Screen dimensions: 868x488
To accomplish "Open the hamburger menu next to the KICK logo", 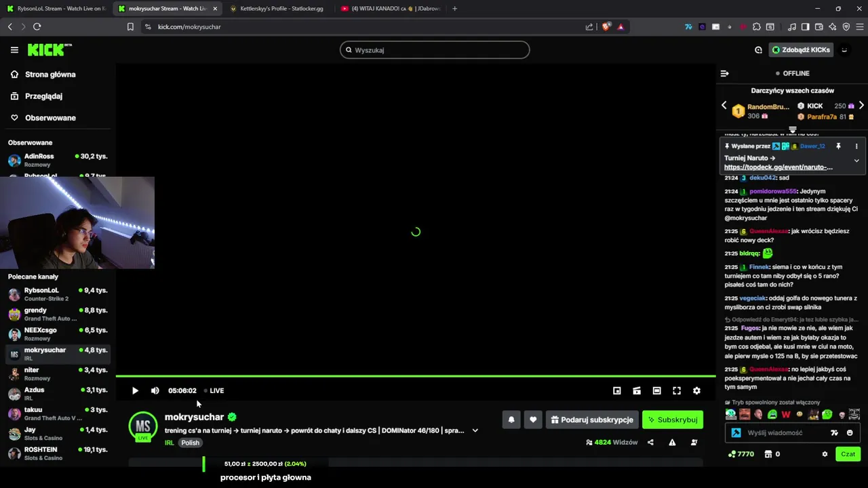I will (x=14, y=49).
